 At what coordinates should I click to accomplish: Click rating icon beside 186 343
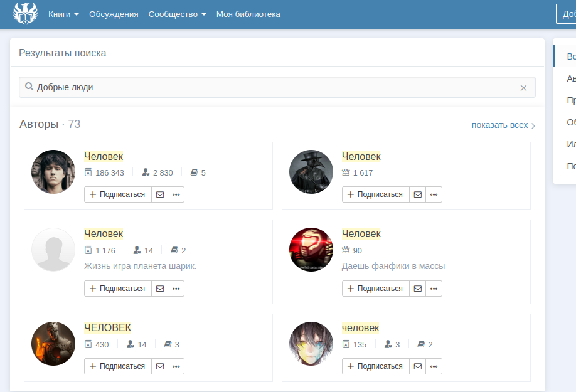tap(88, 172)
